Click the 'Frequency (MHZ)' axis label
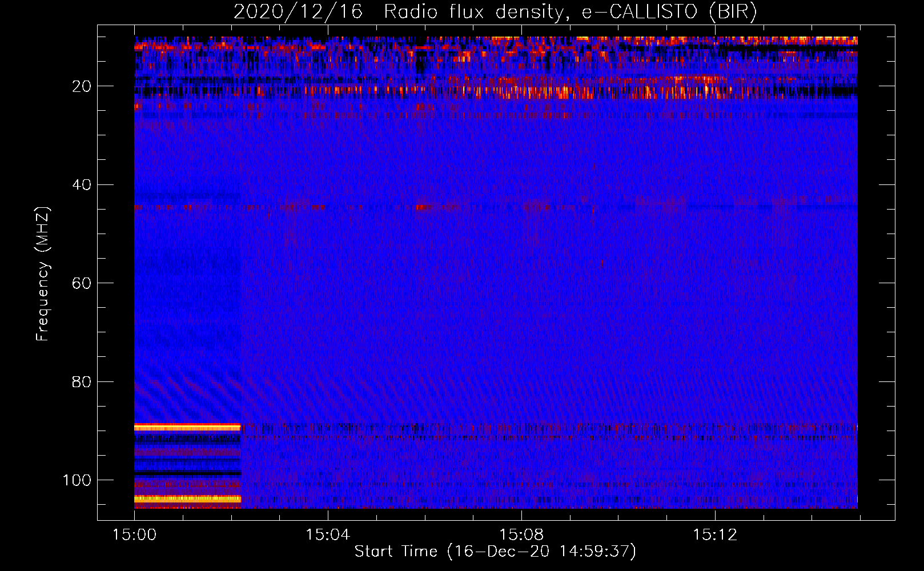This screenshot has height=571, width=924. coord(43,274)
